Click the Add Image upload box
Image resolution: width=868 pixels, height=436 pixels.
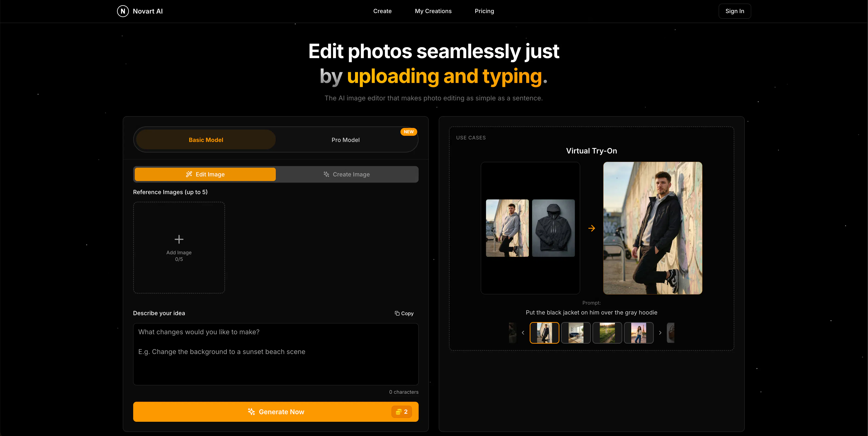(x=179, y=247)
